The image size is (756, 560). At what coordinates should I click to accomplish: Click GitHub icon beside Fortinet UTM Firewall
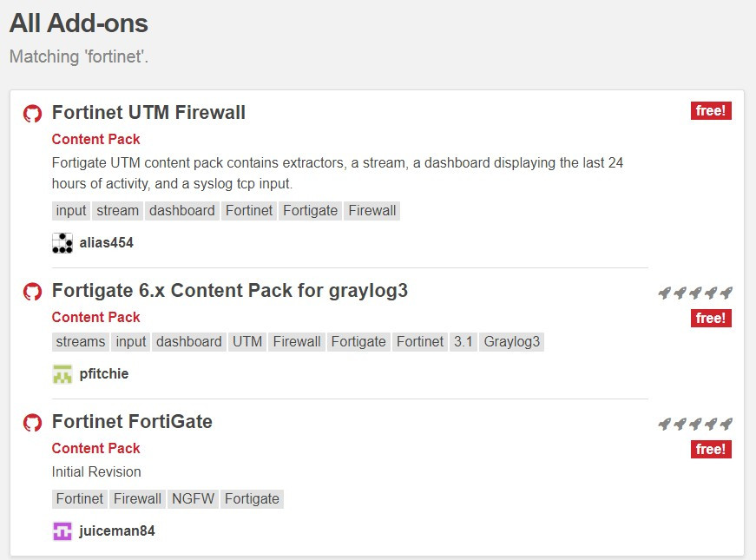click(x=32, y=114)
